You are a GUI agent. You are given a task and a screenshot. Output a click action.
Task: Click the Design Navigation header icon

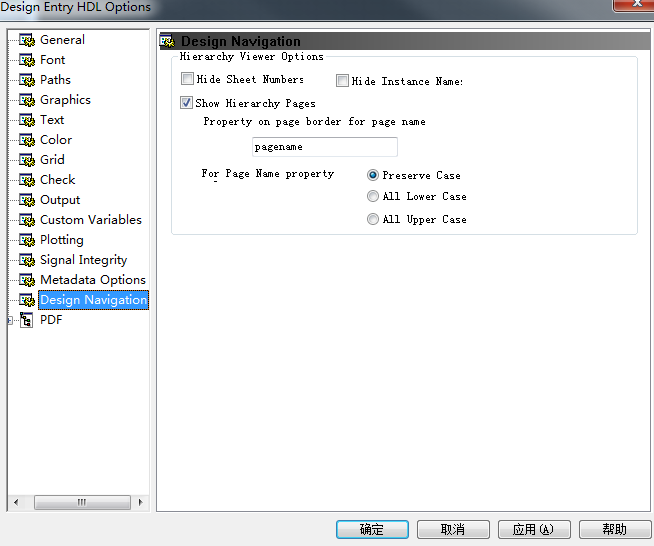168,41
